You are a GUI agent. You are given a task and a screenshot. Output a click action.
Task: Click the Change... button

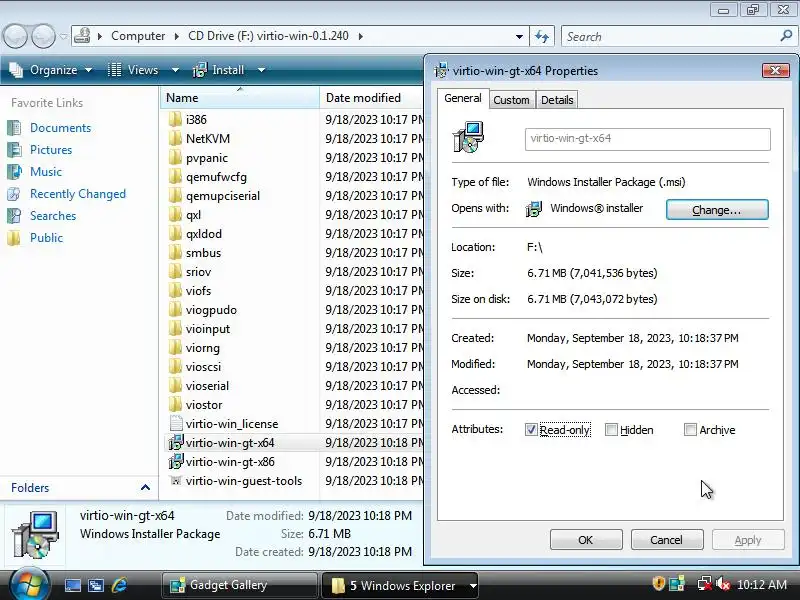[x=717, y=210]
